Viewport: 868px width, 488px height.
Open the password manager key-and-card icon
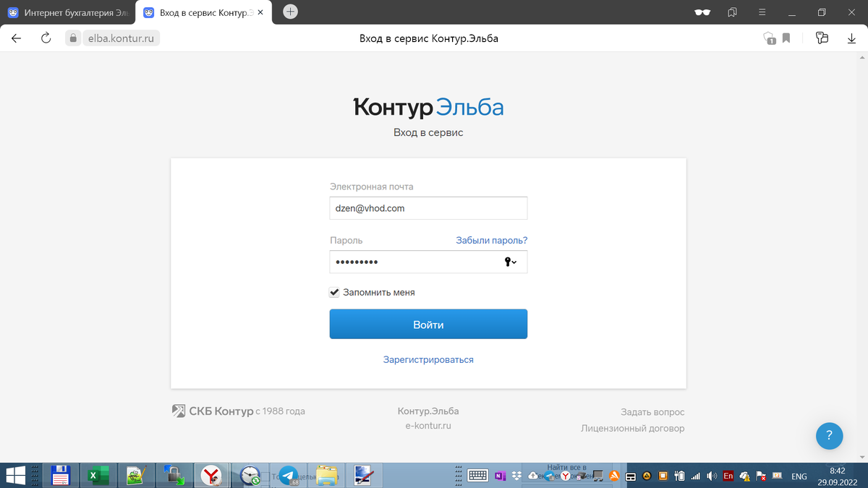tap(822, 38)
